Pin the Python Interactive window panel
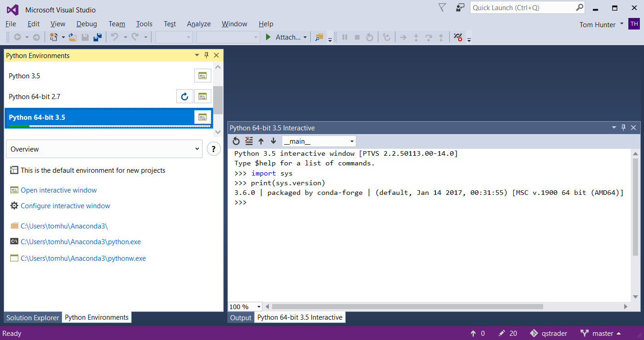644x340 pixels. [x=624, y=128]
